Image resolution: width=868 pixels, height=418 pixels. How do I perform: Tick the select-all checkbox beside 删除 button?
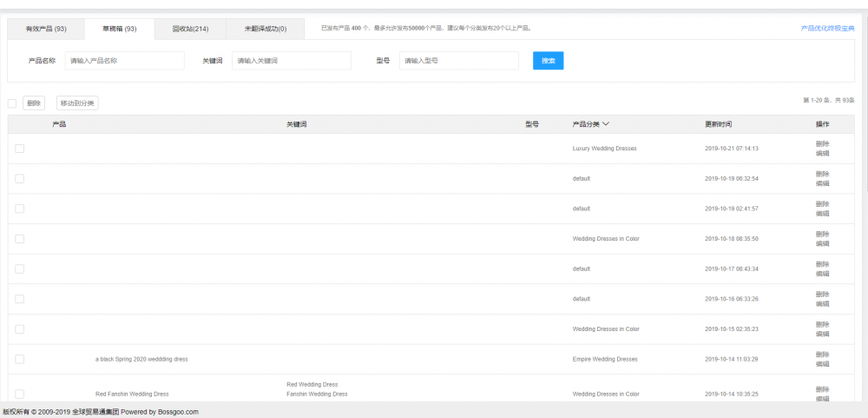click(12, 103)
